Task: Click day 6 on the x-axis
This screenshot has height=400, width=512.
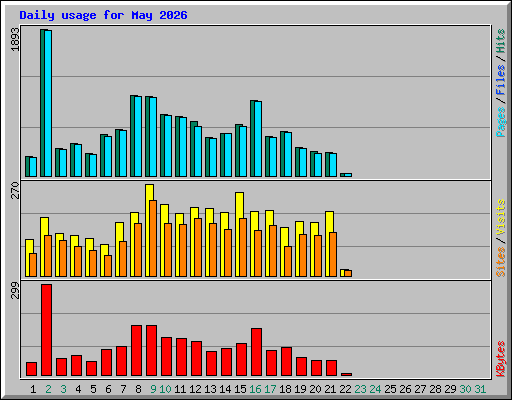Action: (108, 389)
